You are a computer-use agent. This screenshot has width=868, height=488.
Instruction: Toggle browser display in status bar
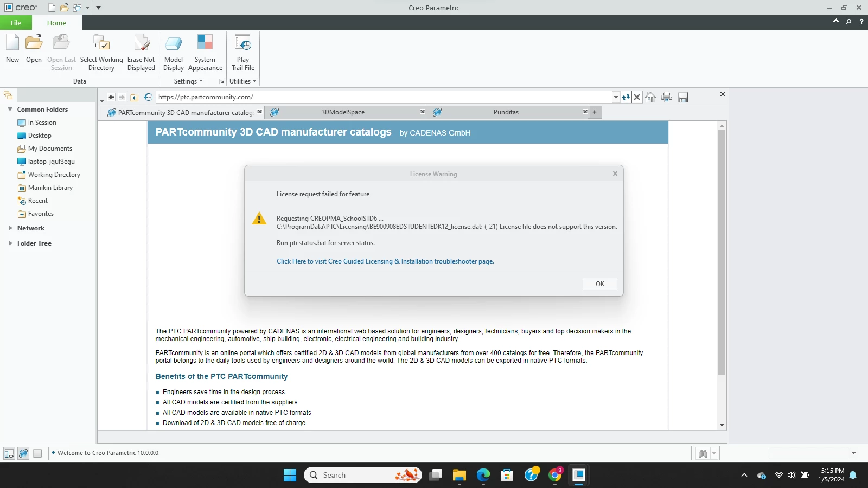[23, 453]
